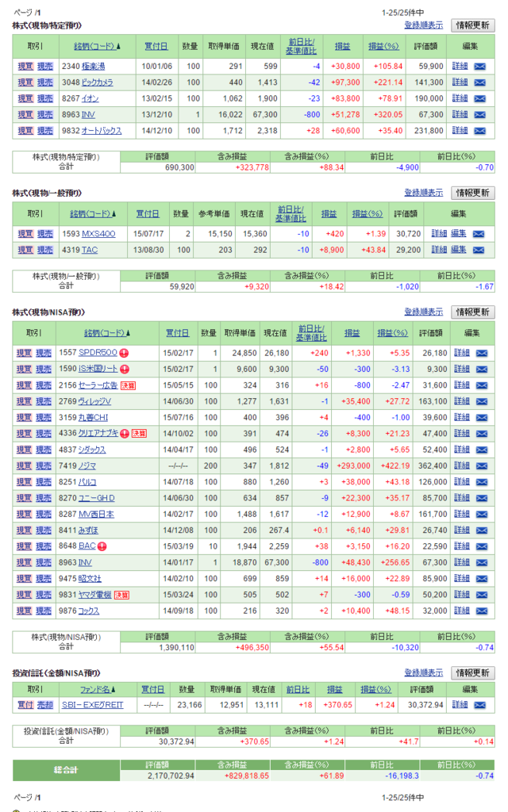The height and width of the screenshot is (812, 508).
Task: Click 現買 in the 7419 ノジマ row
Action: click(x=24, y=465)
